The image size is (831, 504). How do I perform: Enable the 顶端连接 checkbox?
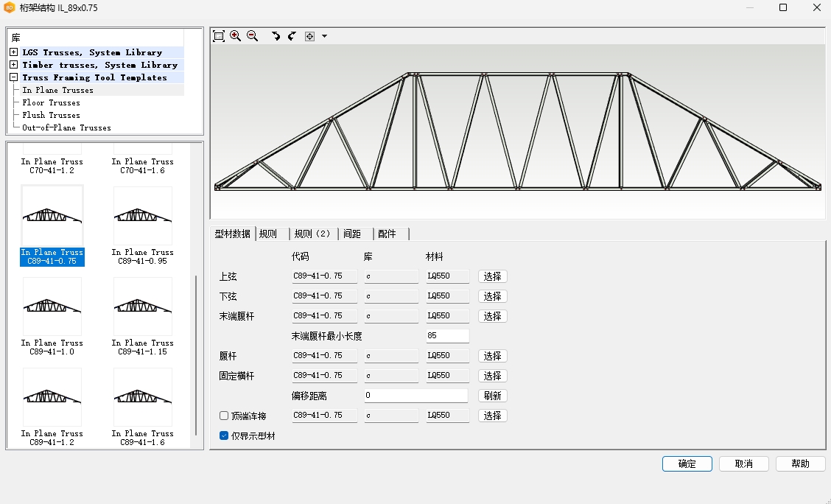point(224,416)
